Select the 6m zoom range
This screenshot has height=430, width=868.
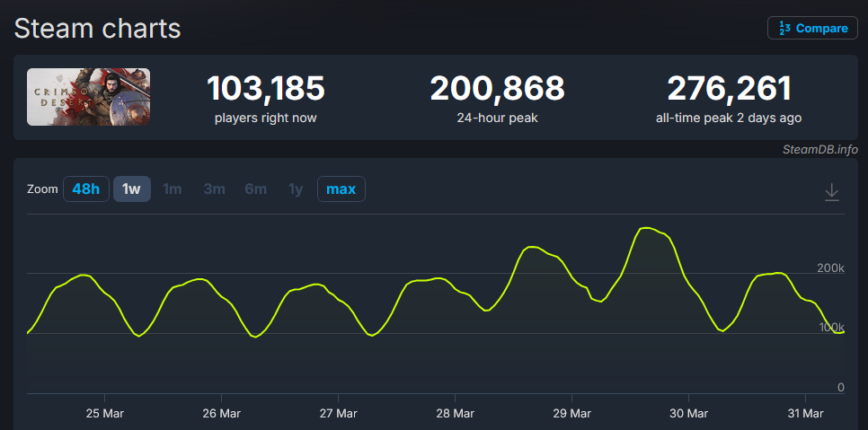pos(256,189)
